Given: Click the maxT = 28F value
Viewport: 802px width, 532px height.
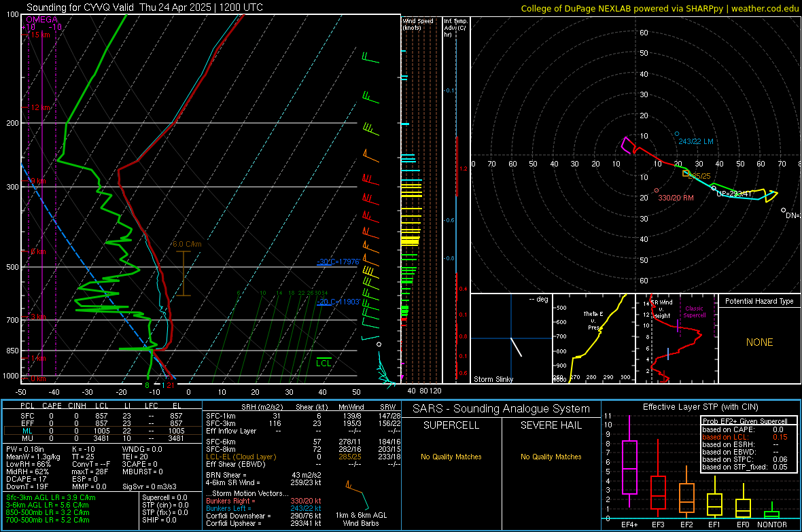Looking at the screenshot, I should pyautogui.click(x=90, y=472).
